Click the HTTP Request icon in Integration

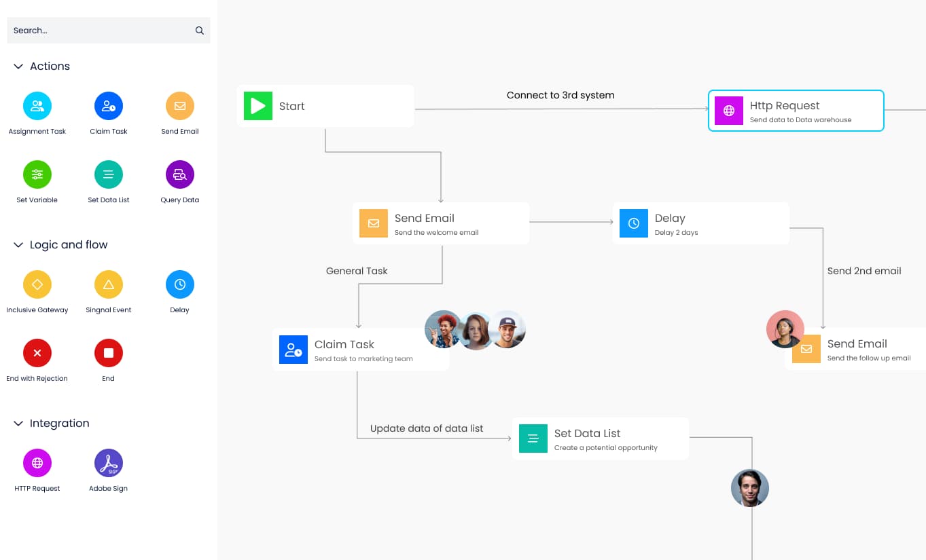coord(37,463)
